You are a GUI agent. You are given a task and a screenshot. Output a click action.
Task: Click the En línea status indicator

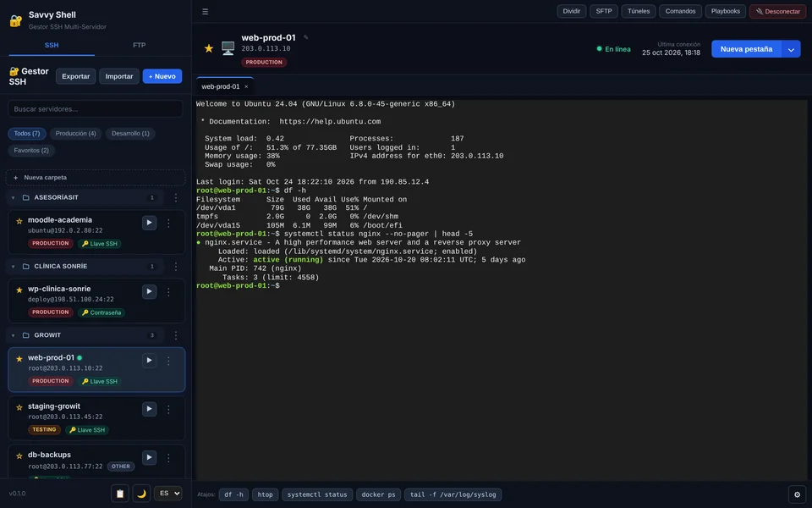tap(614, 49)
